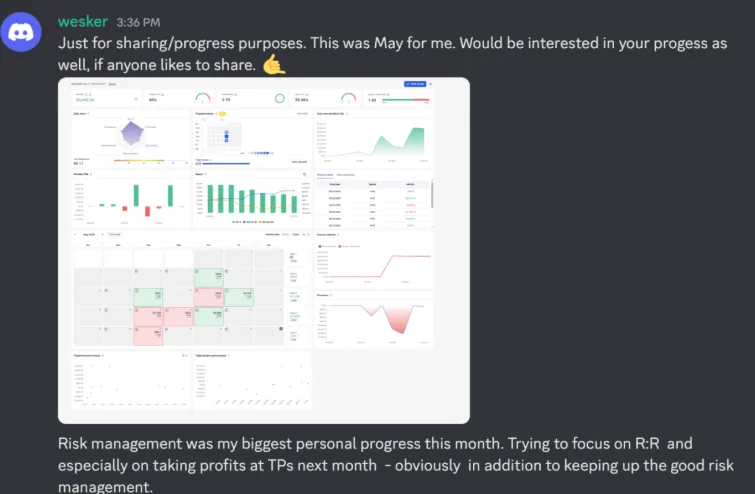
Task: Open wesker's Discord avatar
Action: (x=21, y=32)
